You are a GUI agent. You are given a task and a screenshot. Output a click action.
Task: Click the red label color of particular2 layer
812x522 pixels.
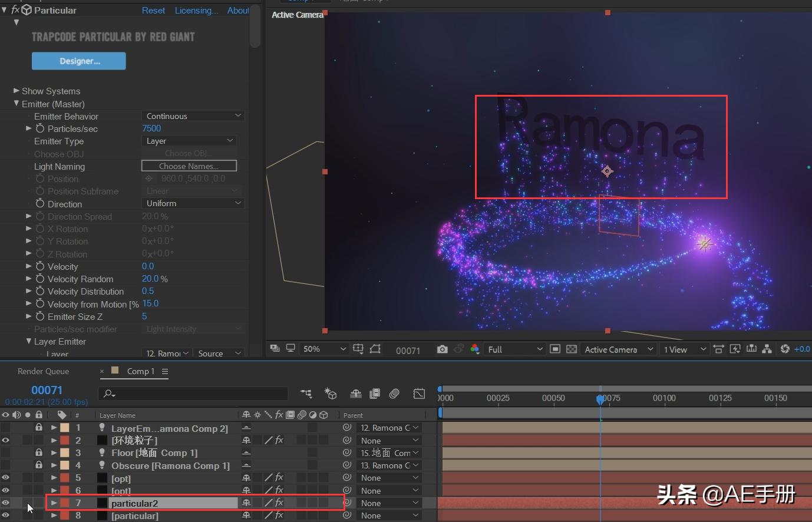pos(65,503)
